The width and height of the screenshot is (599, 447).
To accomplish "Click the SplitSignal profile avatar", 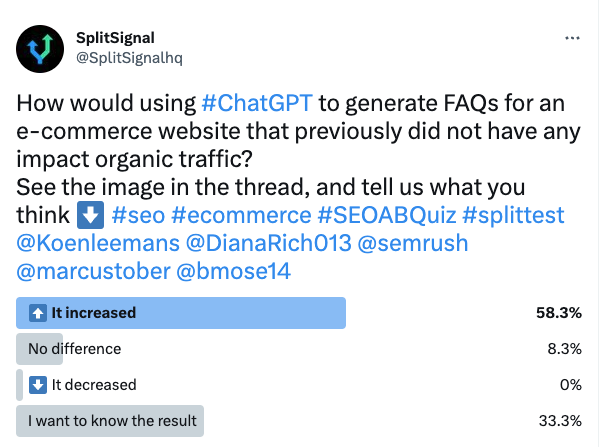I will 40,49.
